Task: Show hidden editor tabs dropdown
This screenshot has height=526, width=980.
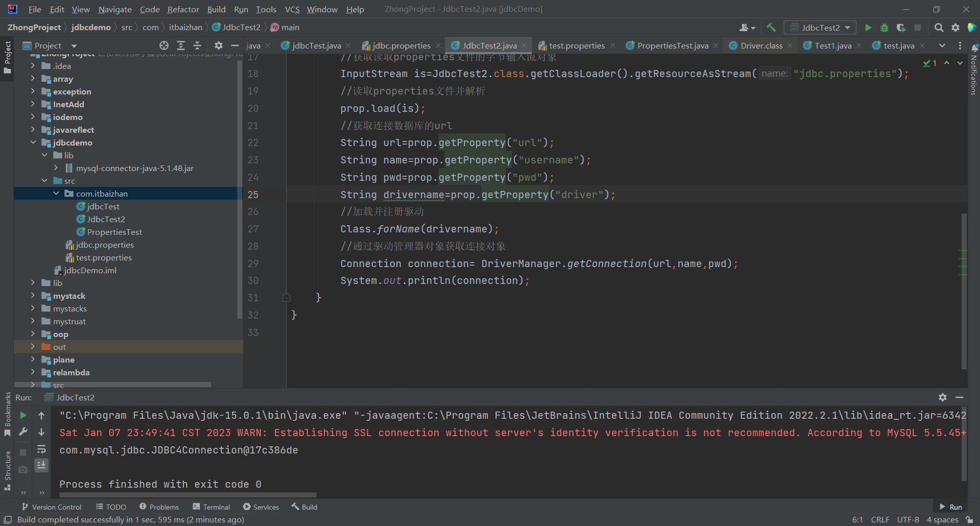Action: (x=942, y=45)
